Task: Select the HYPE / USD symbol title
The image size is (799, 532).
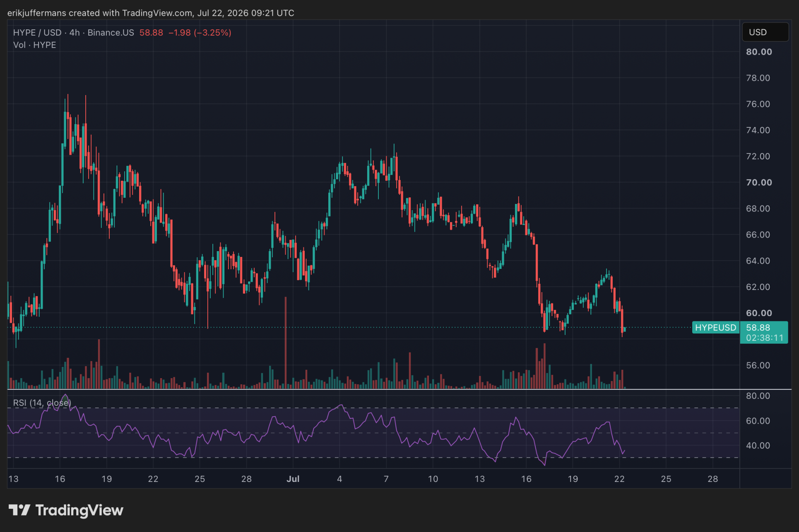Action: click(x=37, y=33)
